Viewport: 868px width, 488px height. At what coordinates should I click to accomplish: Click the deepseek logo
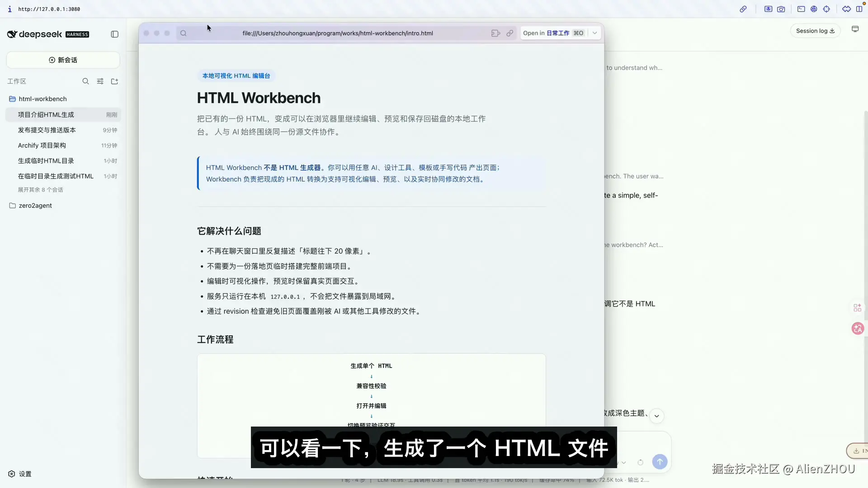point(48,34)
